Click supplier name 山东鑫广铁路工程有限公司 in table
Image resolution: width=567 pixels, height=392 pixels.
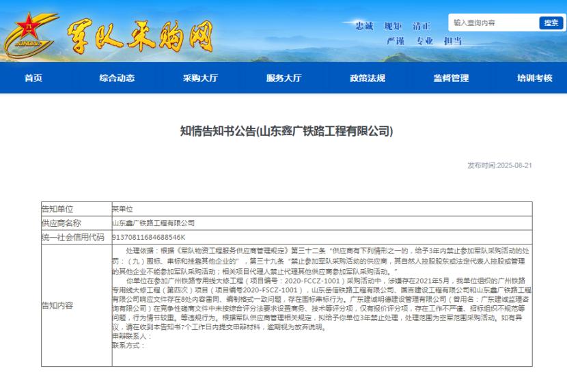pyautogui.click(x=154, y=223)
